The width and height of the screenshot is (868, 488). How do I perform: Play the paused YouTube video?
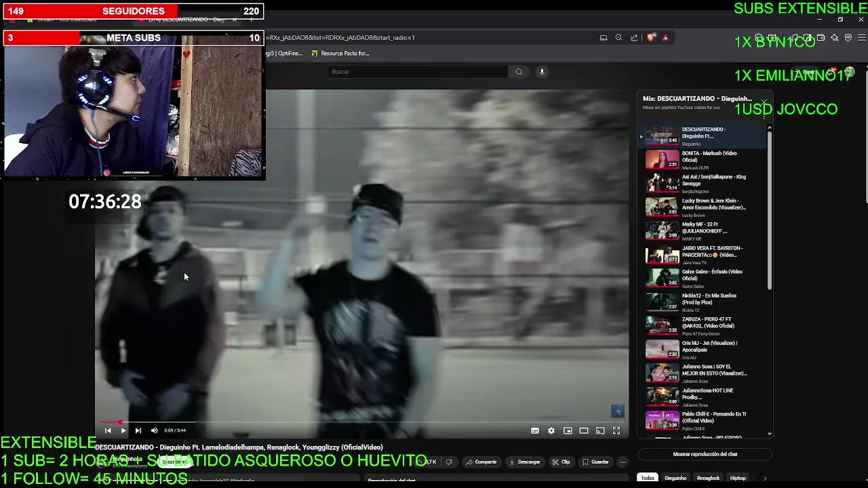coord(123,430)
